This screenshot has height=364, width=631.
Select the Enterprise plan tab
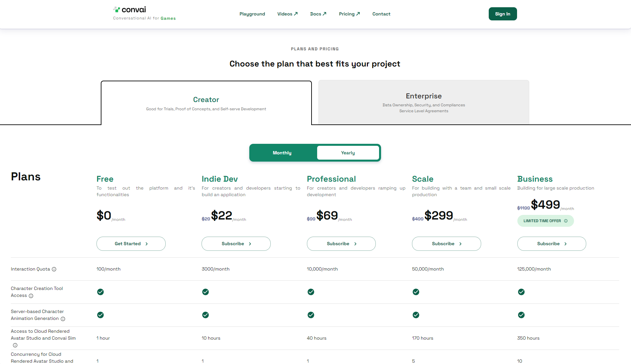coord(424,102)
